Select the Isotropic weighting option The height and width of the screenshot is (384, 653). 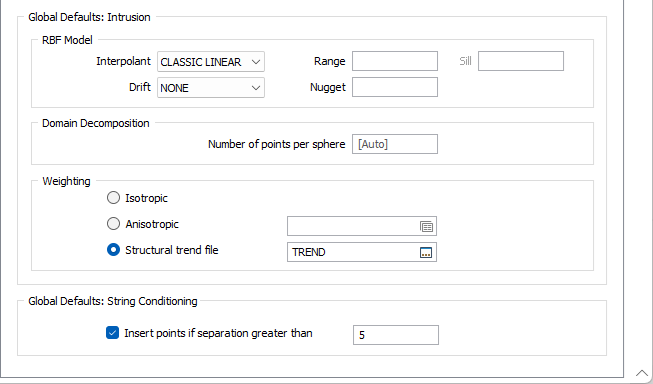[113, 198]
